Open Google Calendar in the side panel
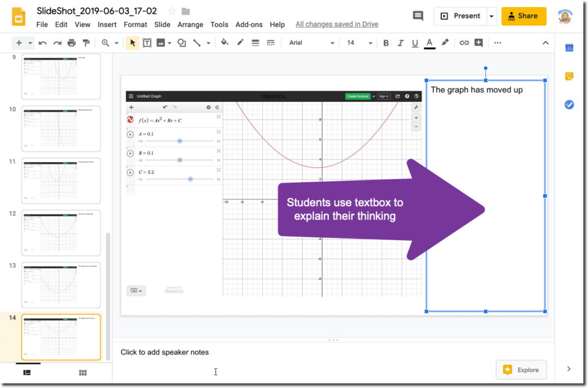This screenshot has height=388, width=588. pos(568,48)
